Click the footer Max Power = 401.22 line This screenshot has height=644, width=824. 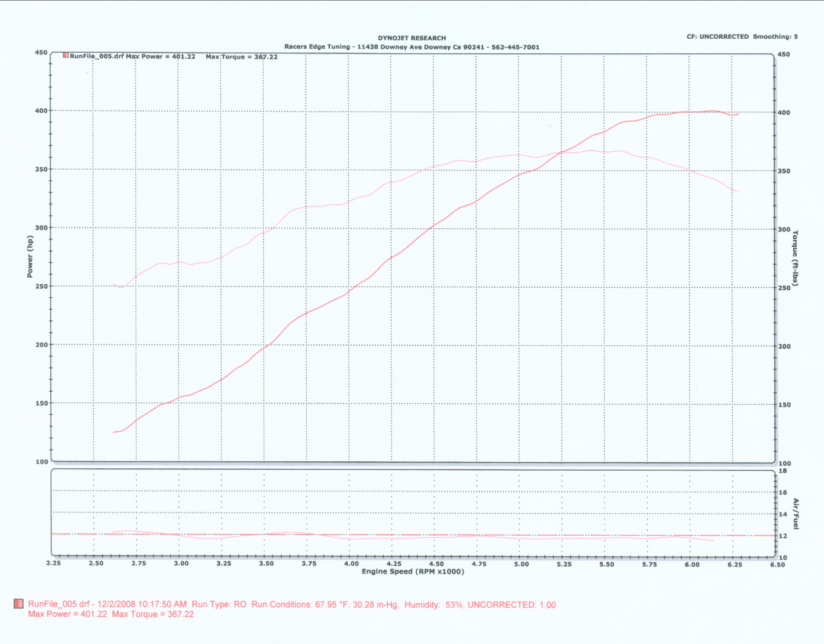(67, 614)
